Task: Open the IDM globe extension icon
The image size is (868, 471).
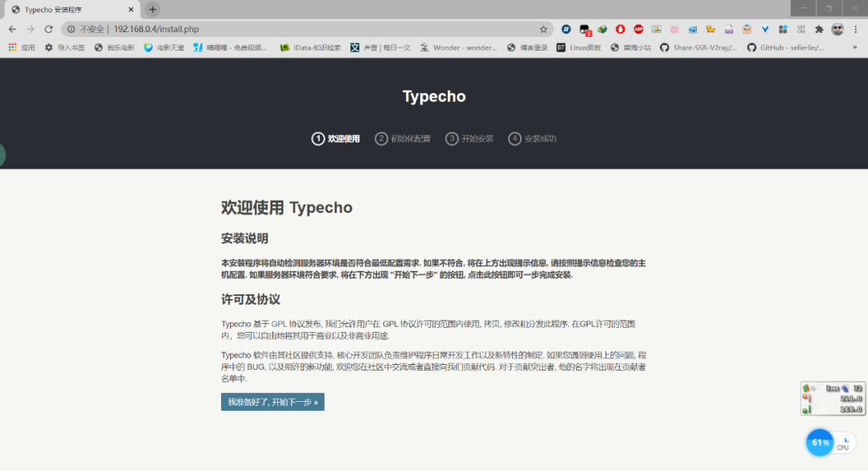Action: (x=602, y=29)
